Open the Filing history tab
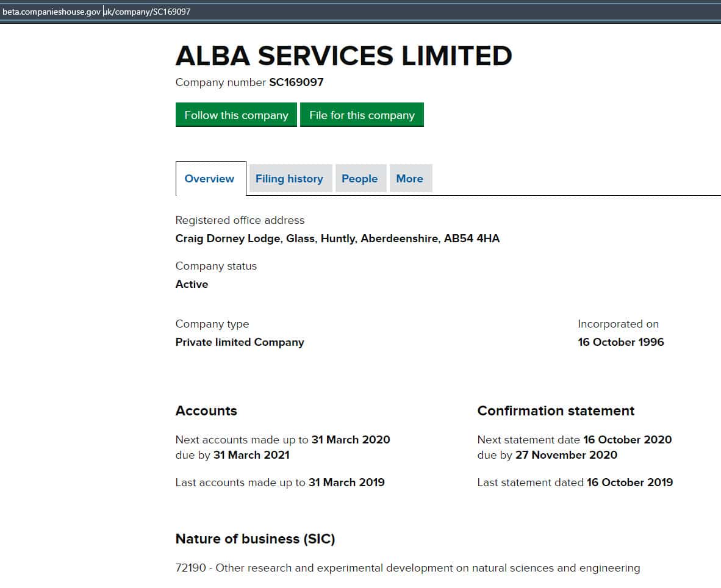 tap(289, 179)
